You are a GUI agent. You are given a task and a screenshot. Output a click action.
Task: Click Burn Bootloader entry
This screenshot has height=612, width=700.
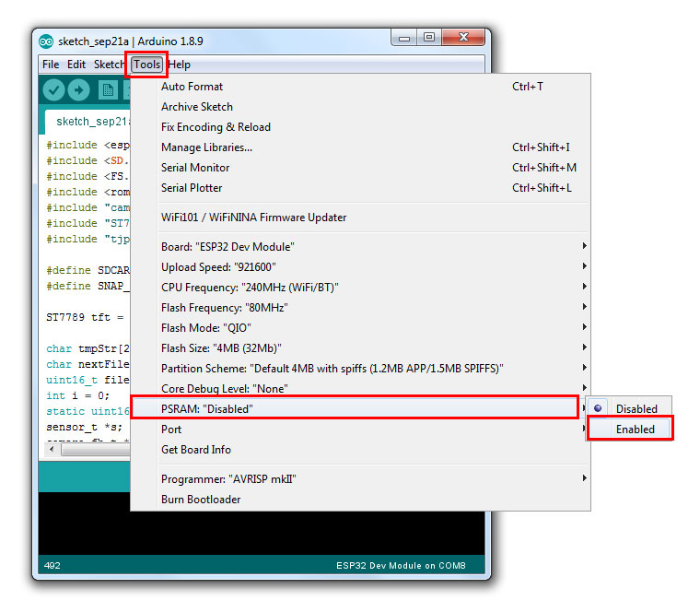tap(360, 499)
